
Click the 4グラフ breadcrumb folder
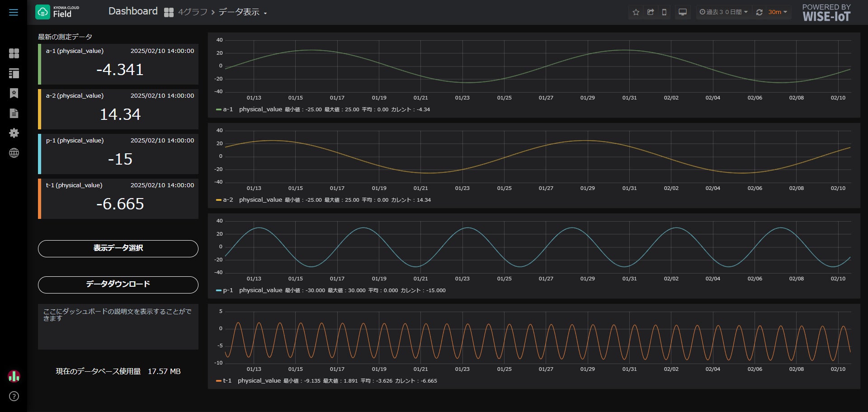point(193,12)
